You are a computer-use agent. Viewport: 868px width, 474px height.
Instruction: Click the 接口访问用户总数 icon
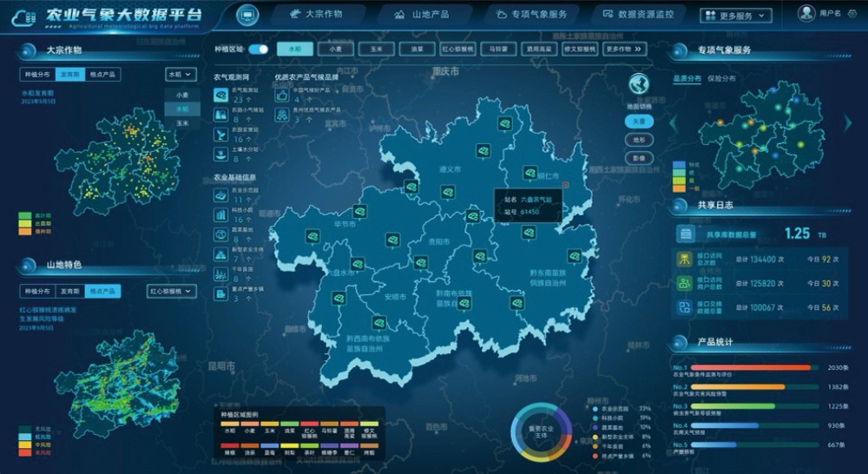pos(685,283)
